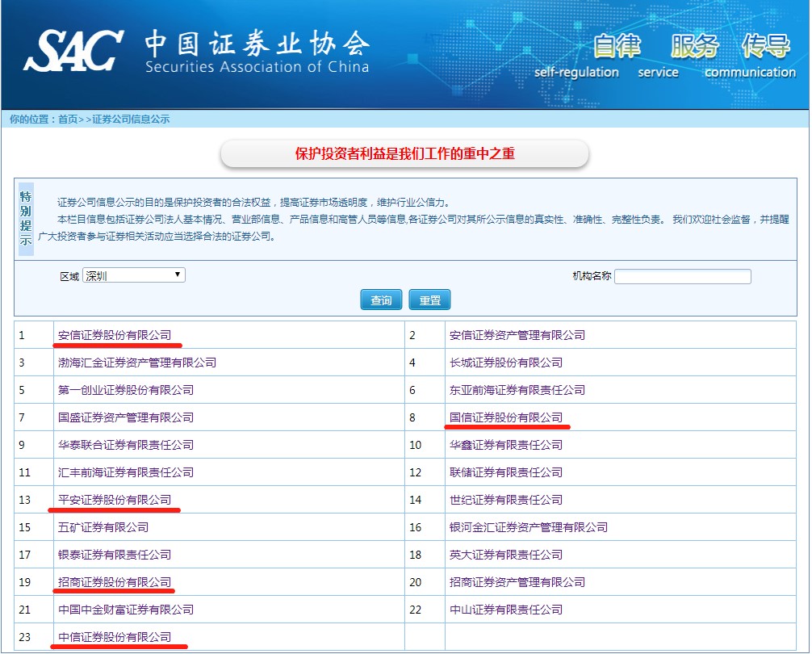Image resolution: width=812 pixels, height=654 pixels.
Task: Open 银河金汇证券资产管理有限公司
Action: coord(528,527)
